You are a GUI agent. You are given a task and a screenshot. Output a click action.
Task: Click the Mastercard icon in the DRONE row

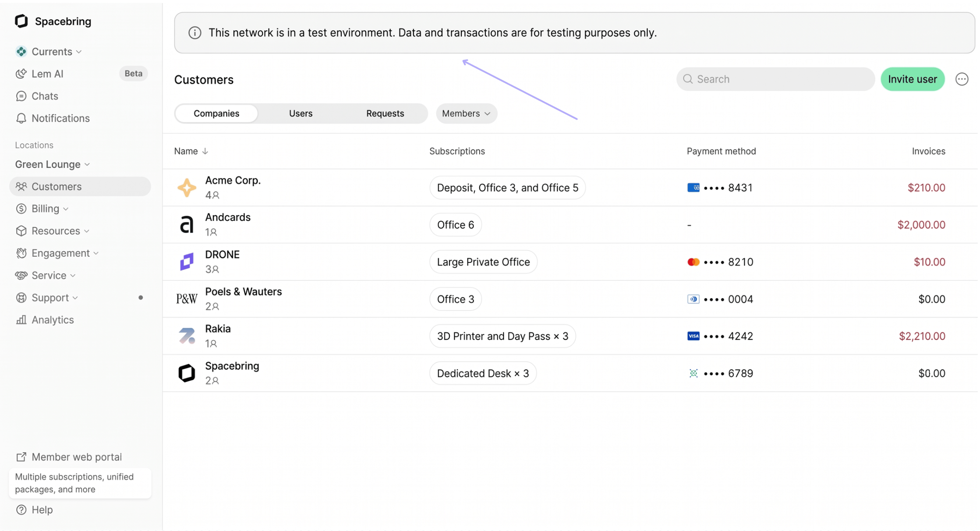tap(693, 262)
